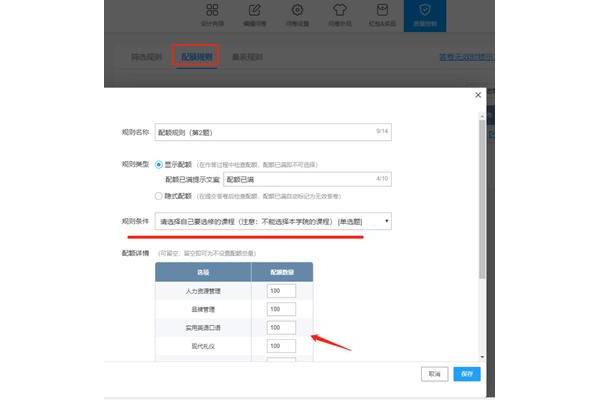Click the 配额详情 label
Viewport: 600px width, 400px height.
[x=135, y=253]
